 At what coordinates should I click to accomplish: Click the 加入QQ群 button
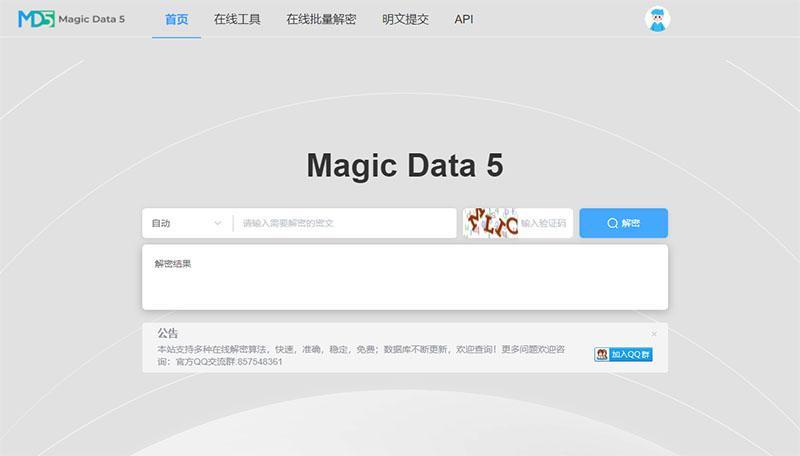623,354
